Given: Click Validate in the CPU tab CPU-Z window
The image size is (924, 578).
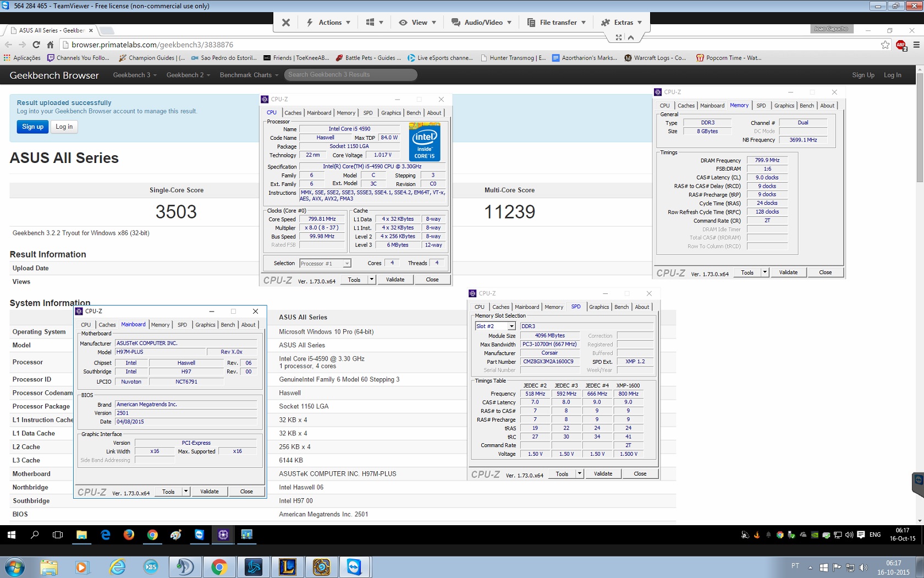Looking at the screenshot, I should point(395,280).
